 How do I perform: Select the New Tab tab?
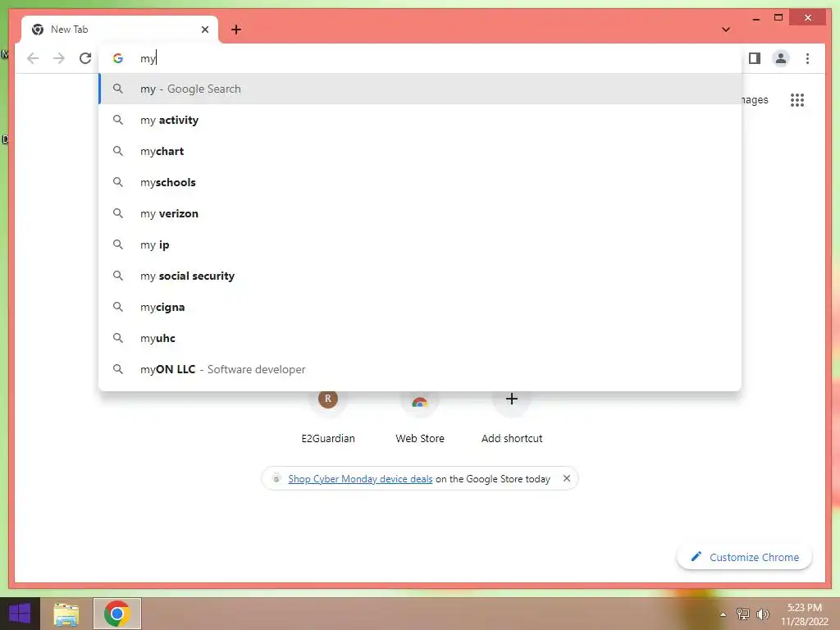[120, 30]
